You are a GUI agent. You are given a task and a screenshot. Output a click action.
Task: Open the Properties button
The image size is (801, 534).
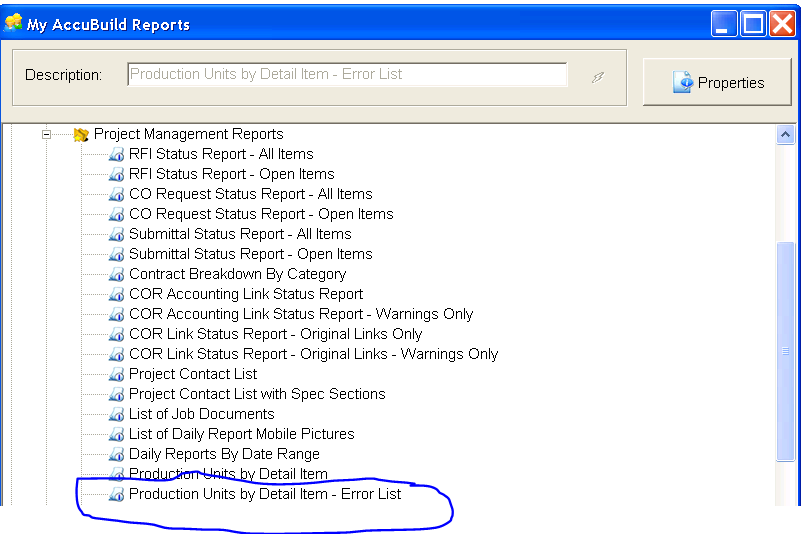coord(717,82)
